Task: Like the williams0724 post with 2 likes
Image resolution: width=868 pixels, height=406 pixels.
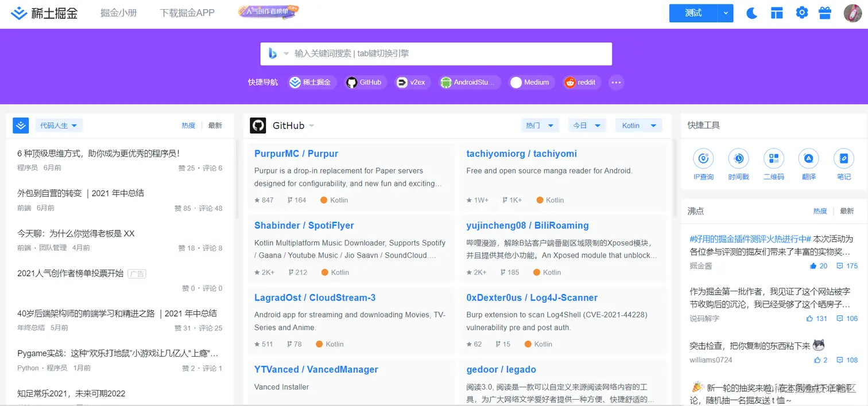Action: coord(821,360)
